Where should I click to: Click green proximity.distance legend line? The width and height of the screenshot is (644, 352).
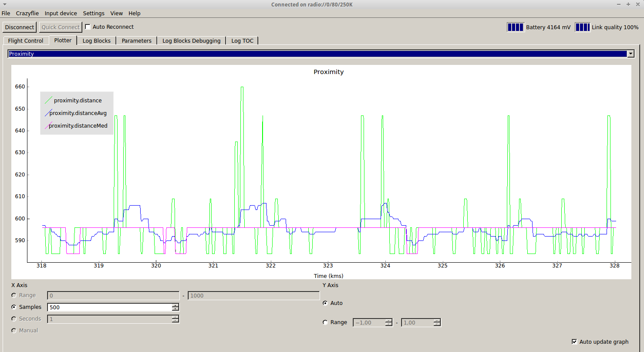48,100
